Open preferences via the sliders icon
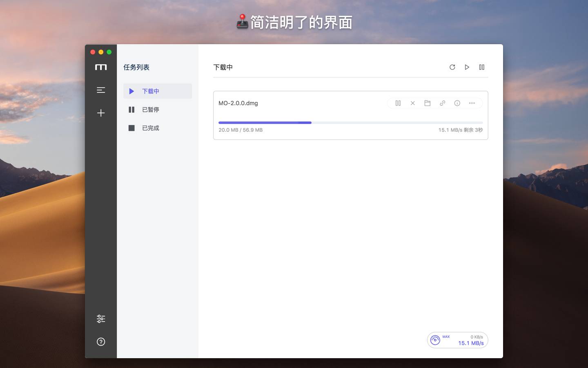The image size is (588, 368). (x=101, y=319)
